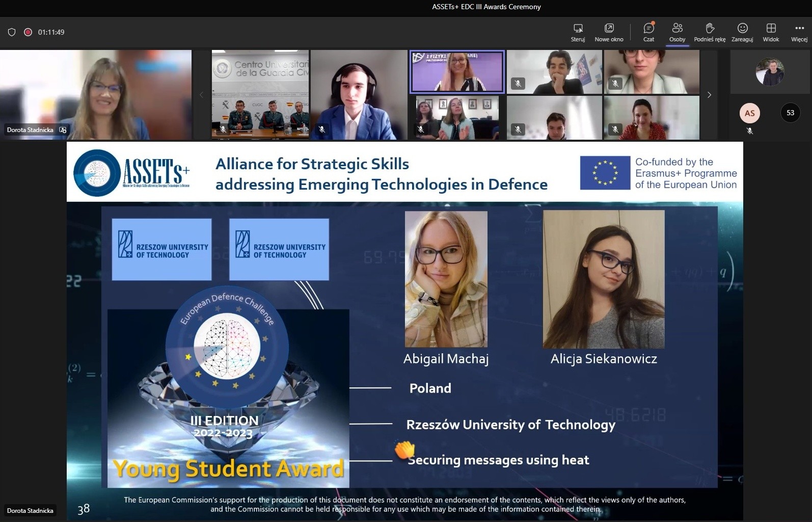Click the muted microphone icon under AS

[749, 131]
